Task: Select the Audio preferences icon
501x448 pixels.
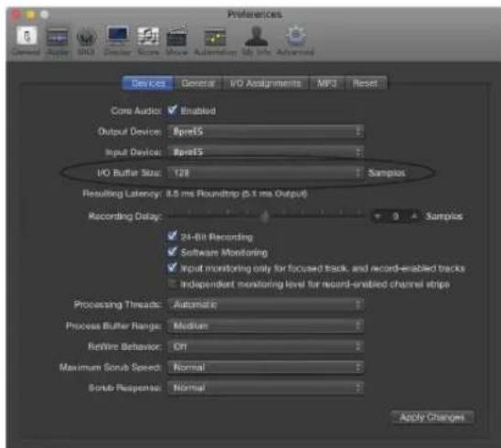Action: (x=58, y=40)
